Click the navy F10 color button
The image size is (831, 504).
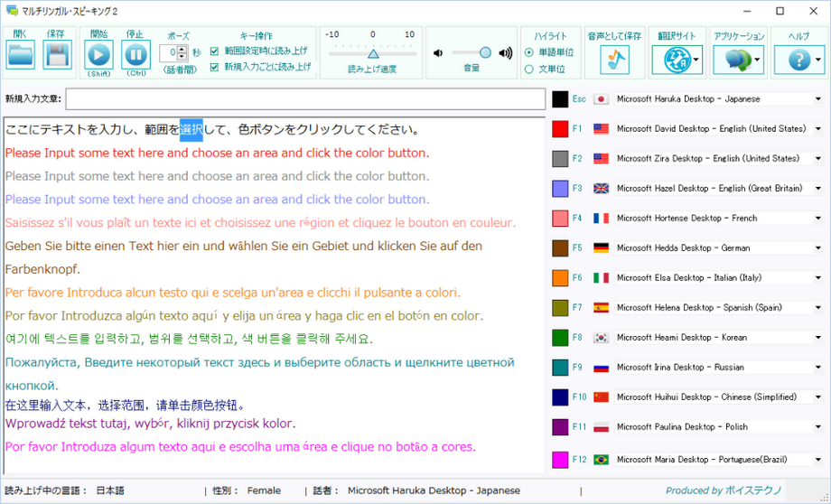[560, 397]
